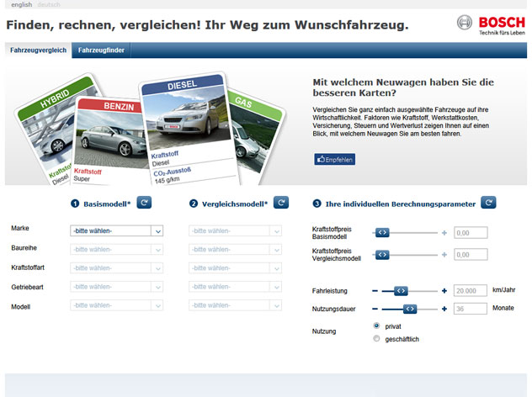Switch to the Fahrzeugfinder tab
Viewport: 532px width, 397px height.
(x=101, y=50)
